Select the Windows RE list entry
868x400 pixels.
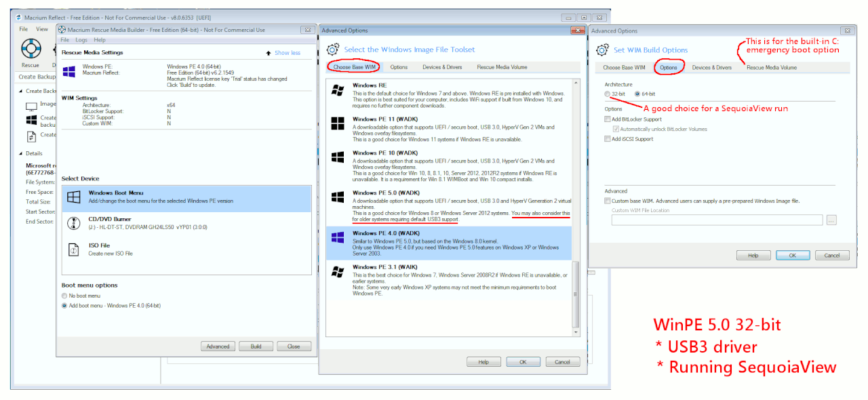point(449,94)
